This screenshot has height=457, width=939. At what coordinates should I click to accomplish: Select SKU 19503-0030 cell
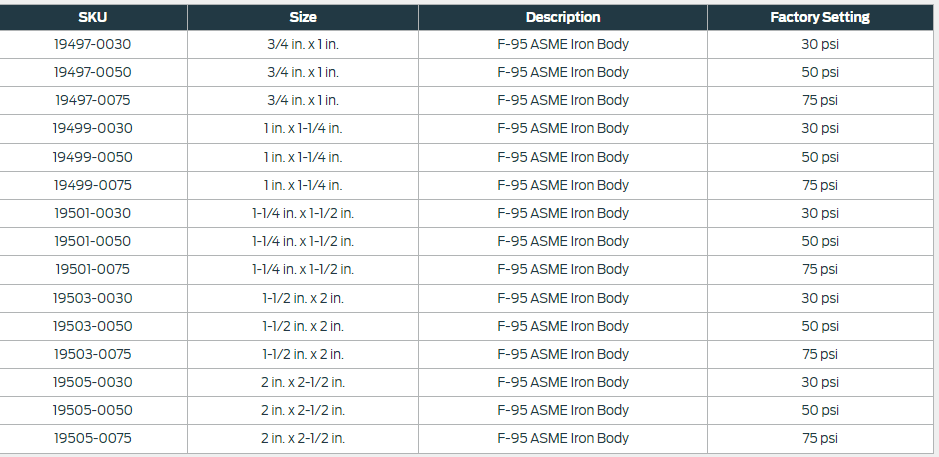(93, 298)
